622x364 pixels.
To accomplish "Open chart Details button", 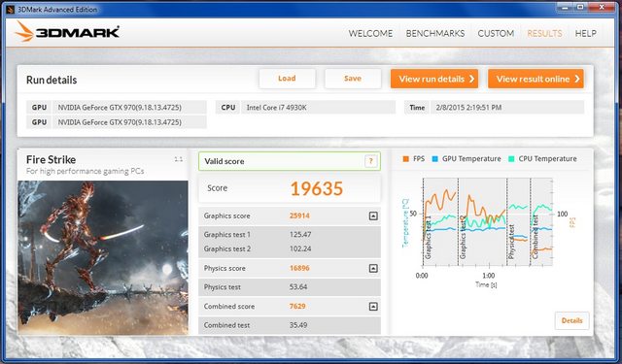I will click(x=571, y=320).
